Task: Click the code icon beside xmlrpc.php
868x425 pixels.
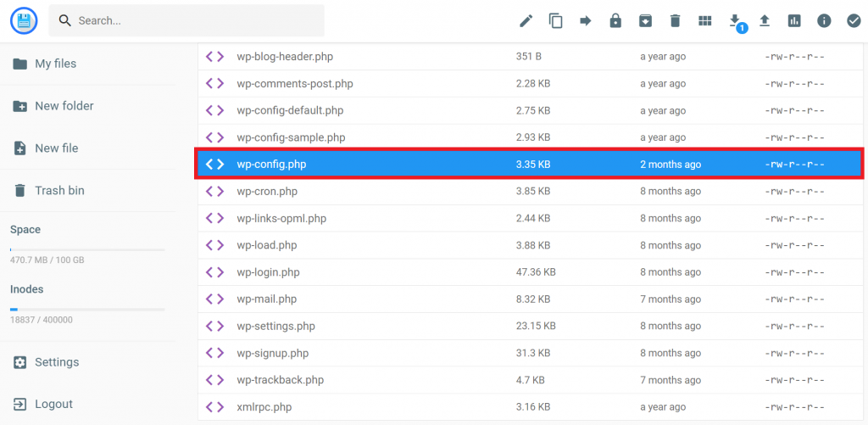Action: pos(214,407)
